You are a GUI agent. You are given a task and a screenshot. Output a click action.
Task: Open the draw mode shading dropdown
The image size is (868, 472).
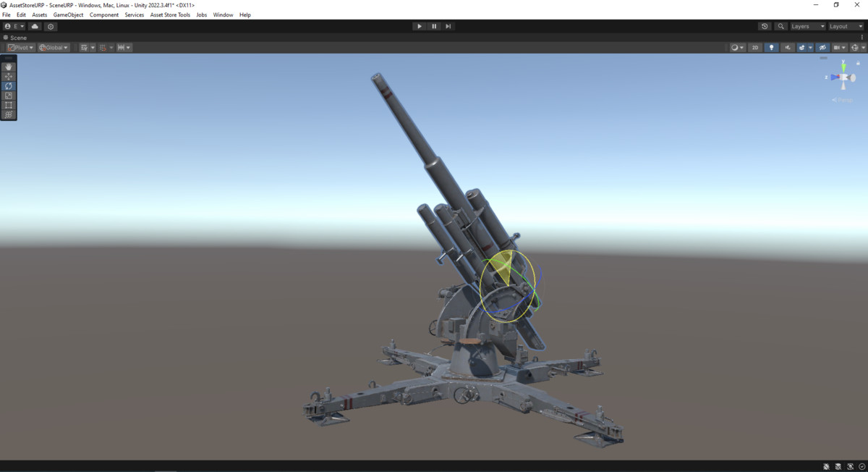pos(738,47)
